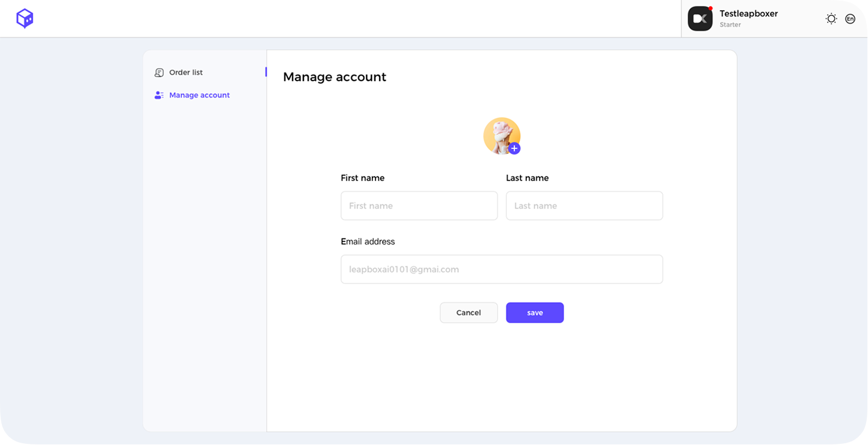Click the dark DK workspace avatar icon
Viewport: 868px width, 445px height.
[x=700, y=18]
